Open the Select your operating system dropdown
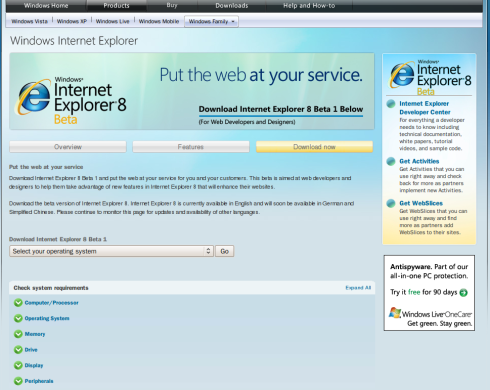The image size is (490, 390). [x=111, y=251]
